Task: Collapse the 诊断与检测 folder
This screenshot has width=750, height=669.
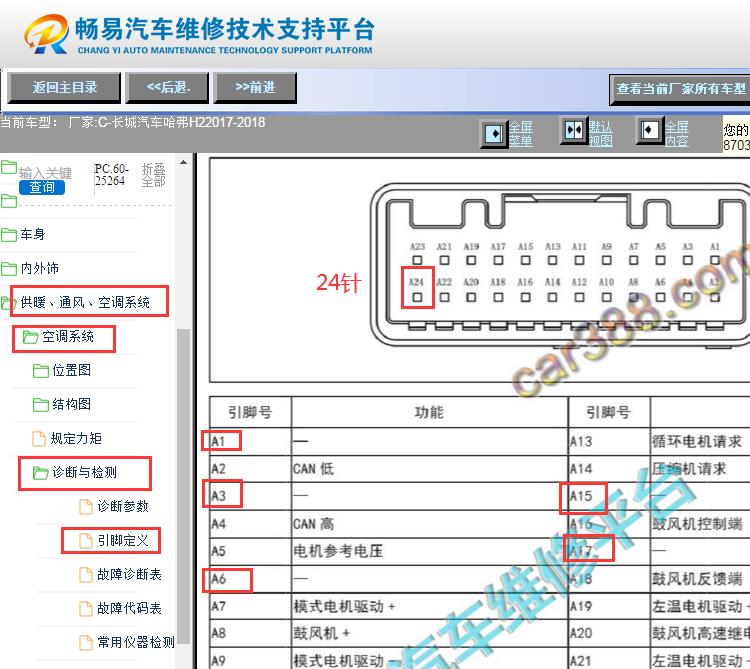Action: (84, 472)
